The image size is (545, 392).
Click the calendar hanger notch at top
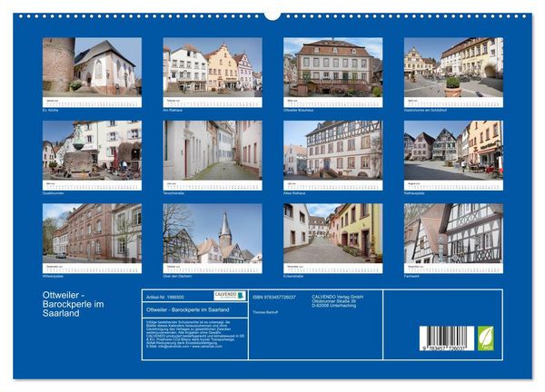click(272, 16)
